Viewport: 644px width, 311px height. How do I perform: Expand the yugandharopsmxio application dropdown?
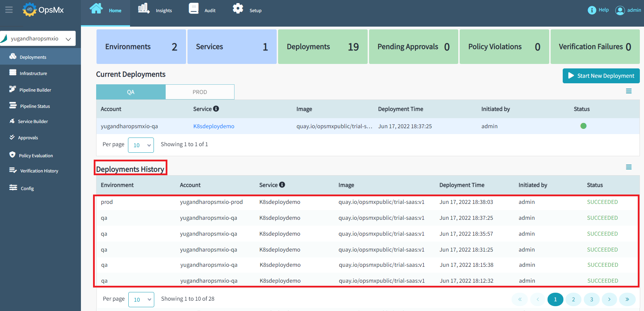click(x=68, y=39)
